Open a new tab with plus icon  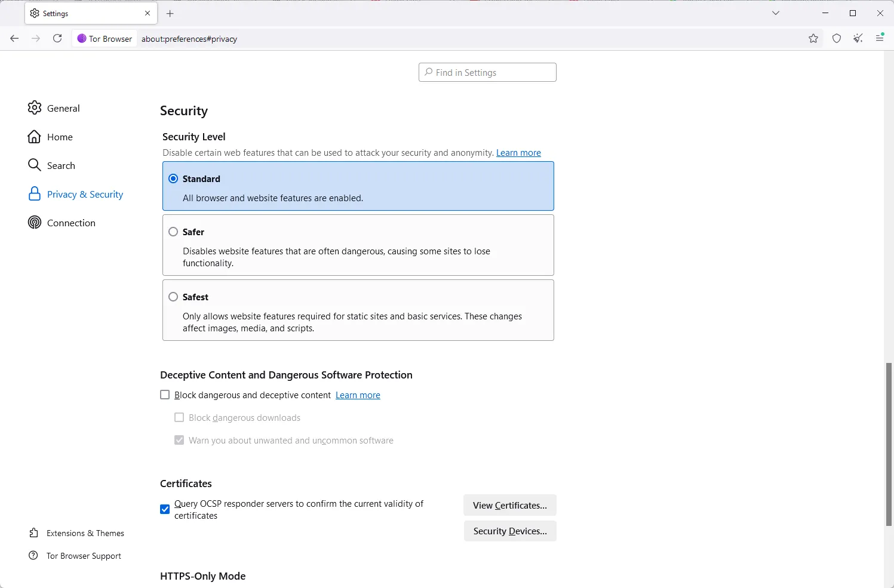pos(170,13)
